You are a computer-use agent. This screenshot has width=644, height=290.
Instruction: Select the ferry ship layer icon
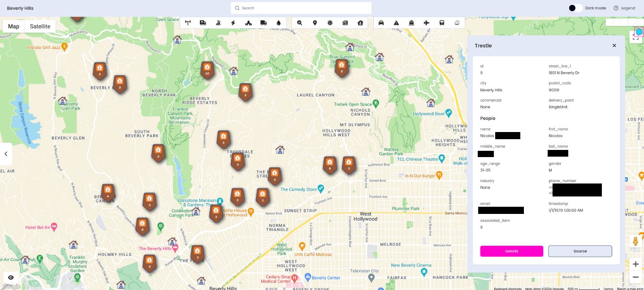411,23
